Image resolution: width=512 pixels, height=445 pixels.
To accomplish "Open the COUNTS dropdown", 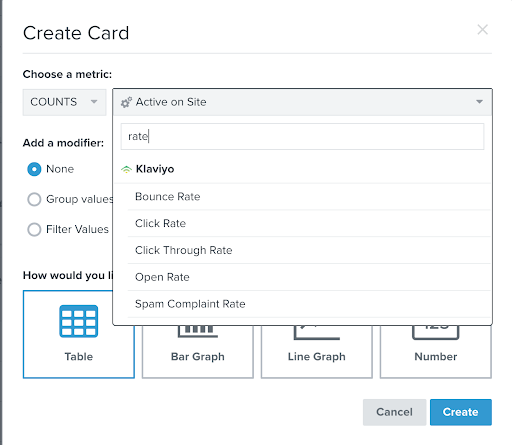I will pyautogui.click(x=64, y=102).
